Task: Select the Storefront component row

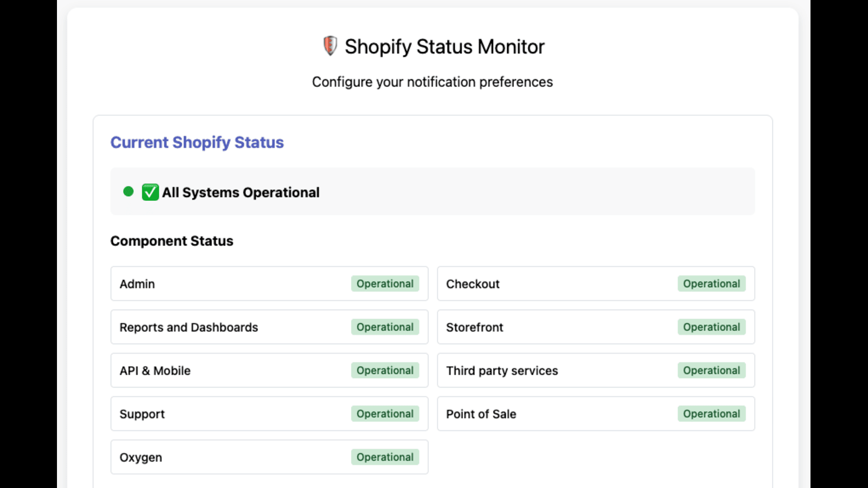Action: [596, 327]
